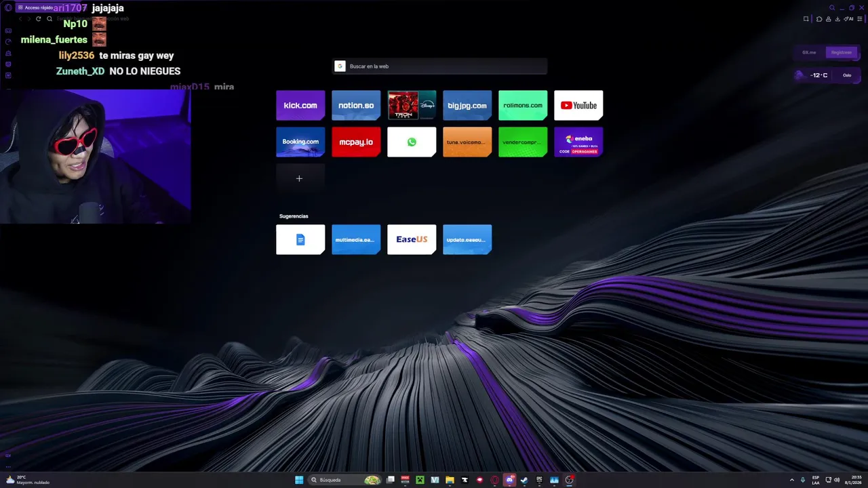Viewport: 868px width, 488px height.
Task: Open the Minecraft creeper taskbar icon
Action: pyautogui.click(x=420, y=480)
